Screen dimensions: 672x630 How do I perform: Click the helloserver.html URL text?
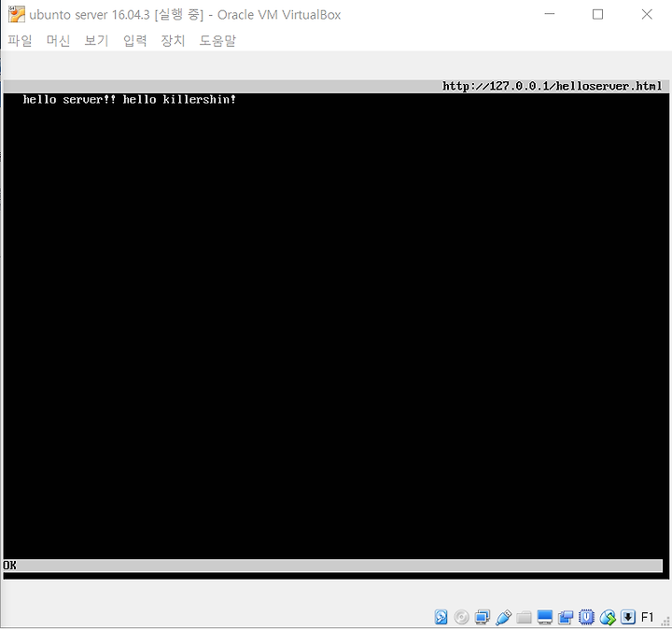(x=552, y=86)
